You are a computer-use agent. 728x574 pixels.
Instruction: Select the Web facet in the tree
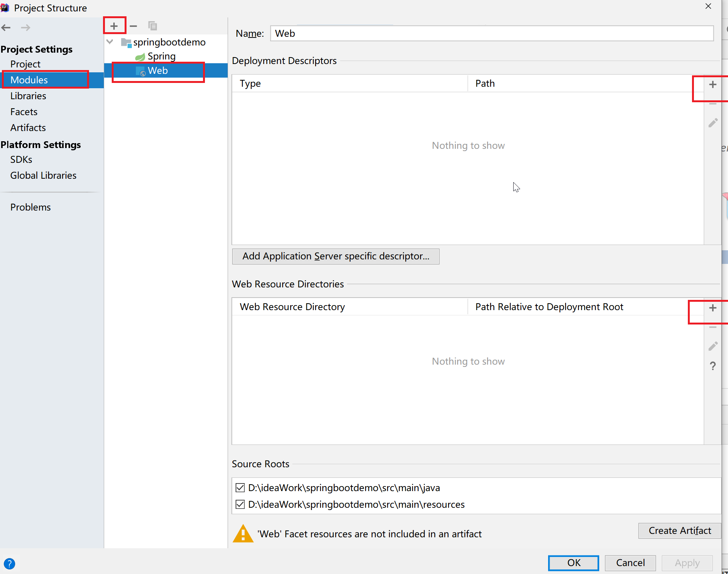[158, 71]
